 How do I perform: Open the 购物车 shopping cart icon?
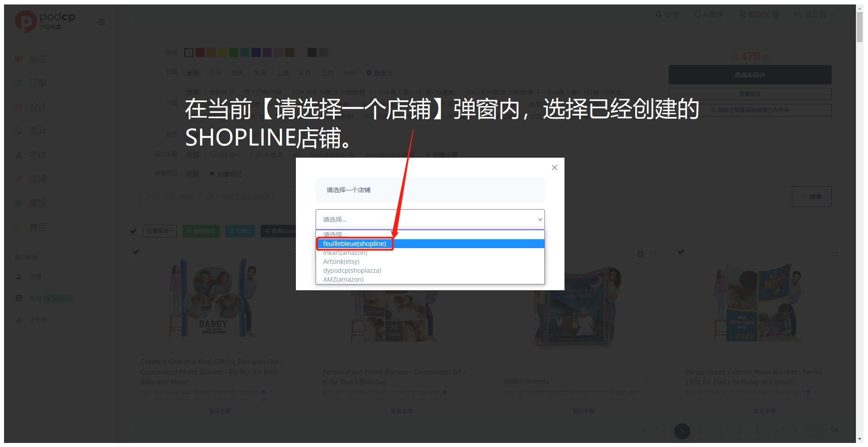(x=742, y=14)
